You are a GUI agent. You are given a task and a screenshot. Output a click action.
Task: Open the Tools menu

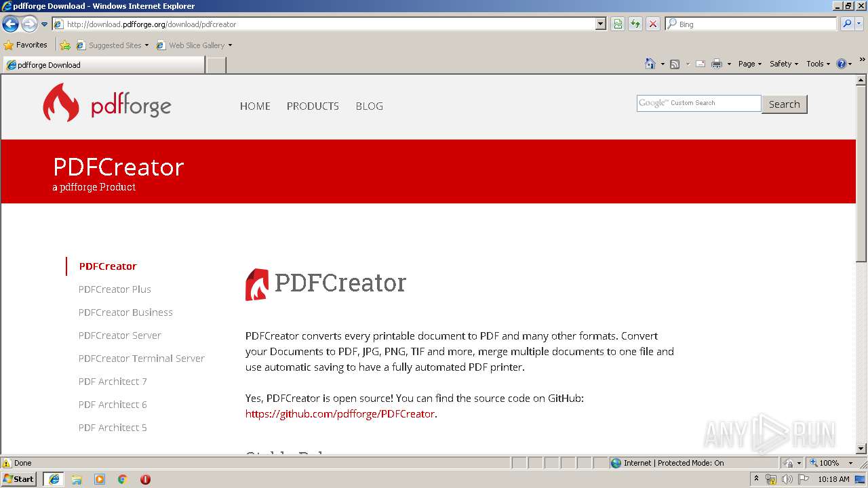point(818,64)
